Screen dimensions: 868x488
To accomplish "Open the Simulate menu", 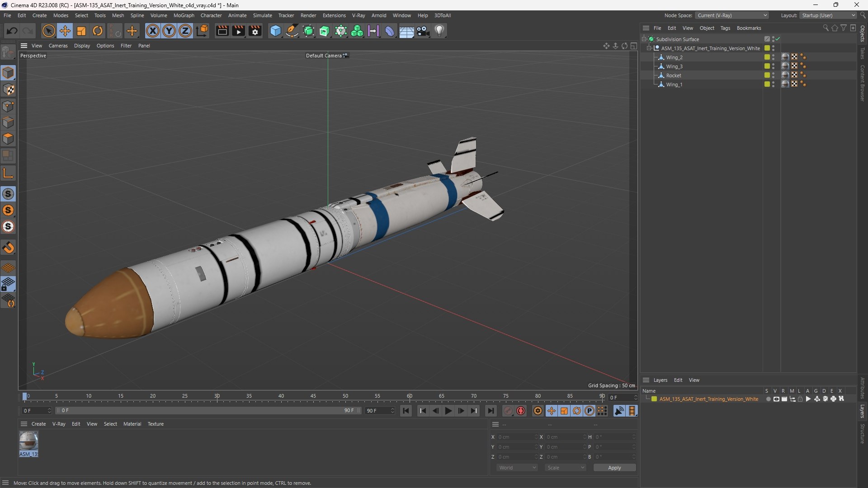I will pyautogui.click(x=262, y=15).
